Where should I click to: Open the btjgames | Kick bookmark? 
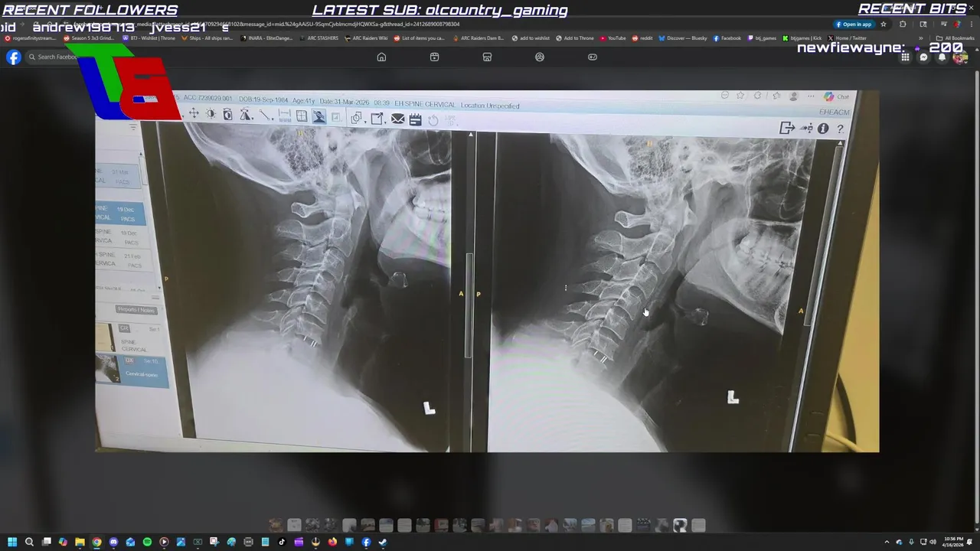pos(802,38)
